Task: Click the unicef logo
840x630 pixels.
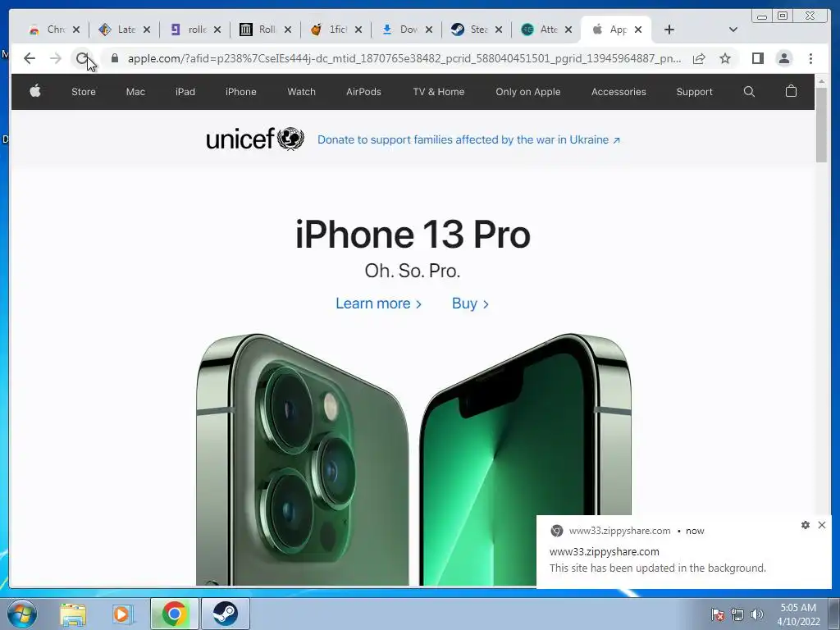Action: (x=255, y=139)
